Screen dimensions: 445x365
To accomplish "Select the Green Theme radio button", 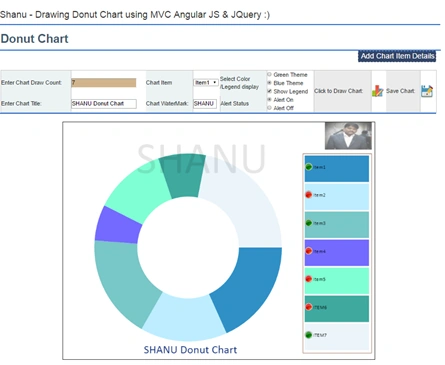I will [269, 74].
